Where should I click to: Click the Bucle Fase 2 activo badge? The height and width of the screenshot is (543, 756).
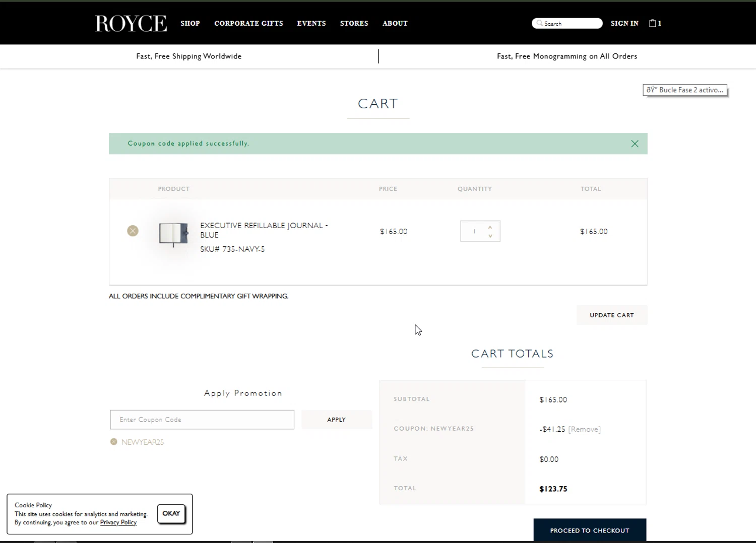point(685,90)
